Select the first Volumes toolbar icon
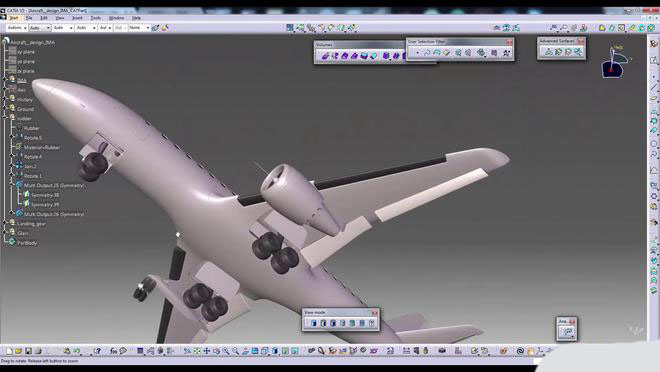Screen dimensions: 660x372 [325, 56]
